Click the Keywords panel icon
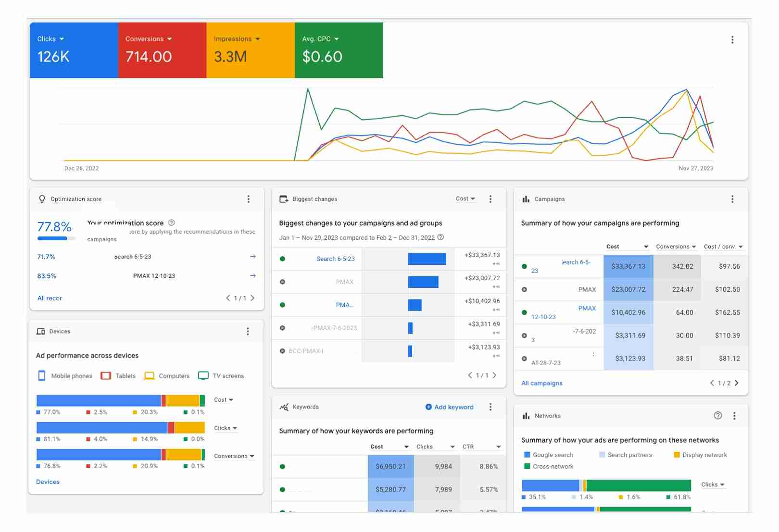Viewport: 779px width, 532px height. [284, 407]
